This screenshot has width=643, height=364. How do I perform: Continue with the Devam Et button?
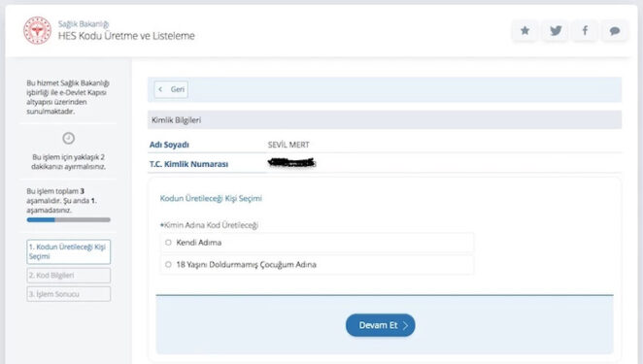coord(381,325)
